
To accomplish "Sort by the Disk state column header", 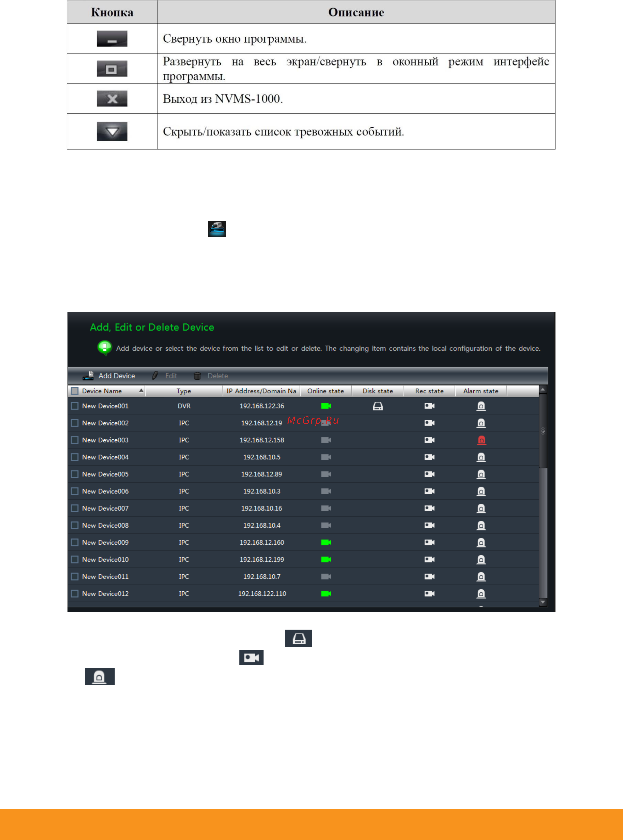I will click(378, 391).
